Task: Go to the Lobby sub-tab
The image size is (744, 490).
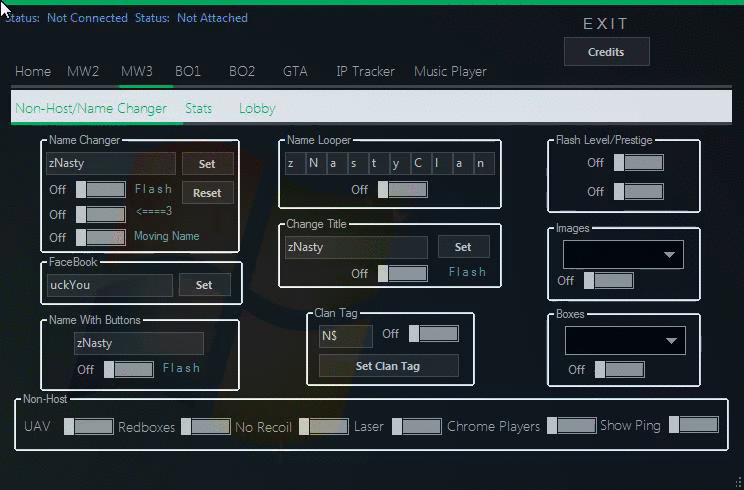Action: pyautogui.click(x=257, y=108)
